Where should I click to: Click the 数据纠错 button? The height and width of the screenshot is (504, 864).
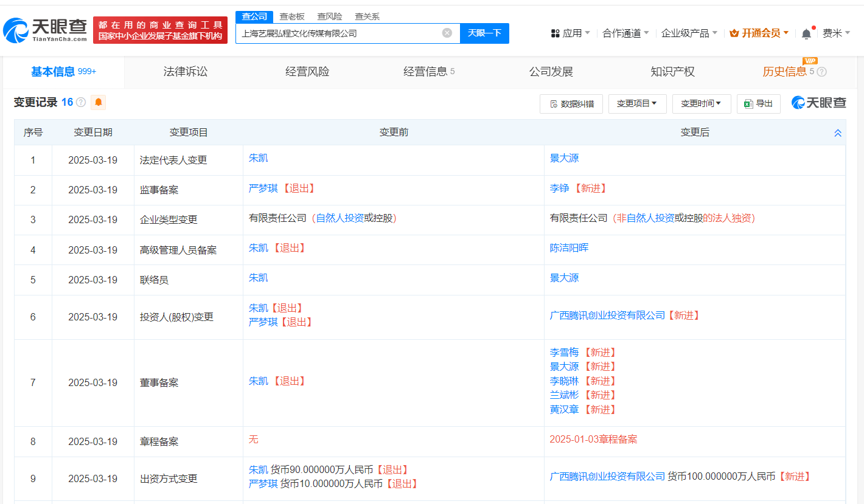click(571, 103)
